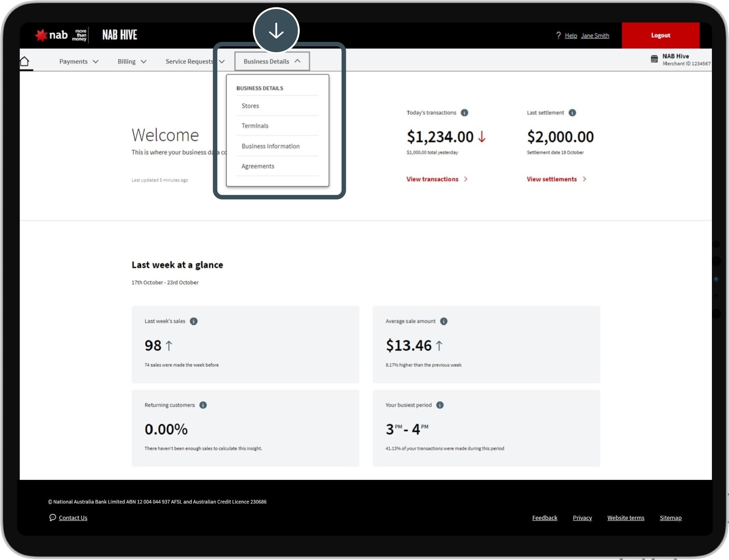This screenshot has width=729, height=560.
Task: Click the question mark Help icon
Action: tap(558, 35)
